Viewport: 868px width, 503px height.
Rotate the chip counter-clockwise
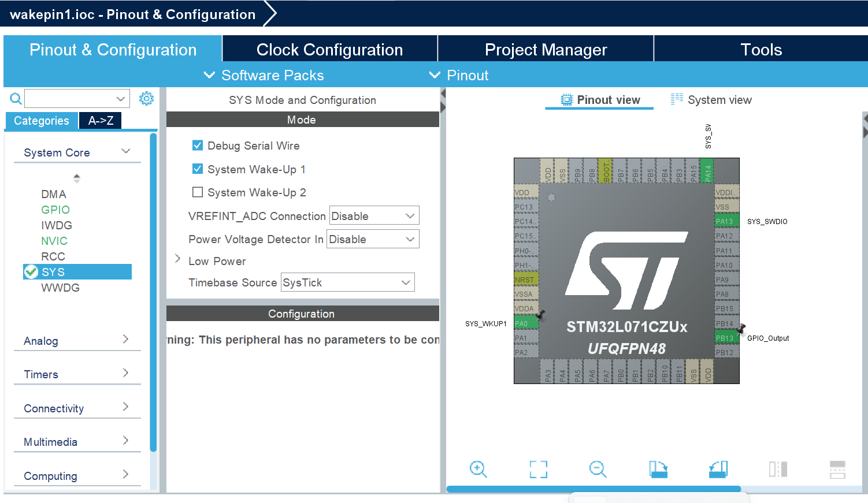click(718, 470)
